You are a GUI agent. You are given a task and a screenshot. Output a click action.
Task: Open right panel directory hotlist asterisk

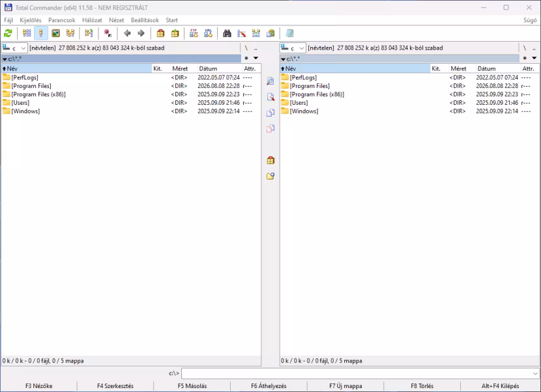tap(525, 58)
